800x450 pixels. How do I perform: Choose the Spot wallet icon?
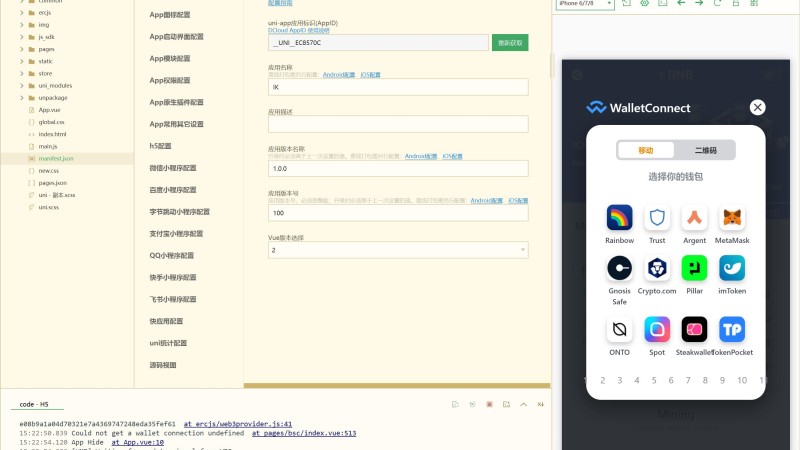point(657,329)
